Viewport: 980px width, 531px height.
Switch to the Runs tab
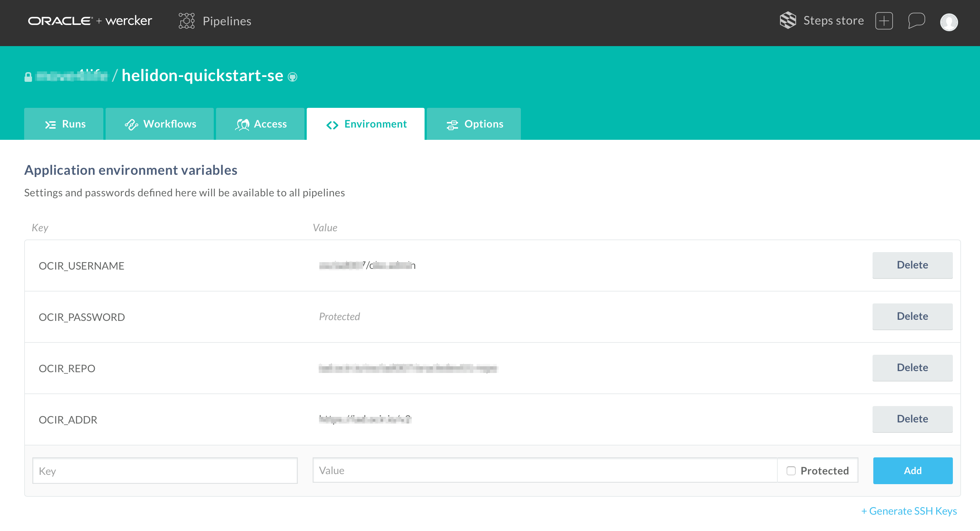(x=64, y=124)
